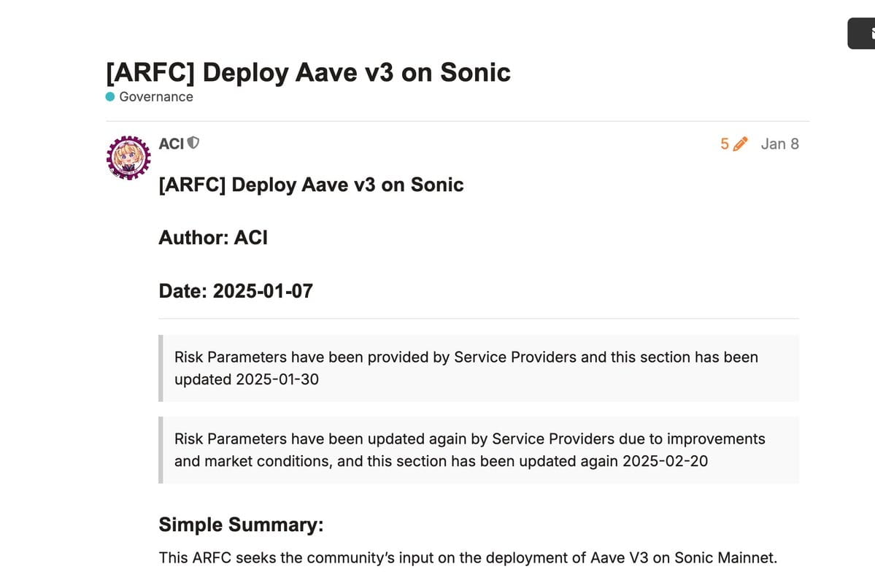Open edit history via the orange pencil icon

740,144
